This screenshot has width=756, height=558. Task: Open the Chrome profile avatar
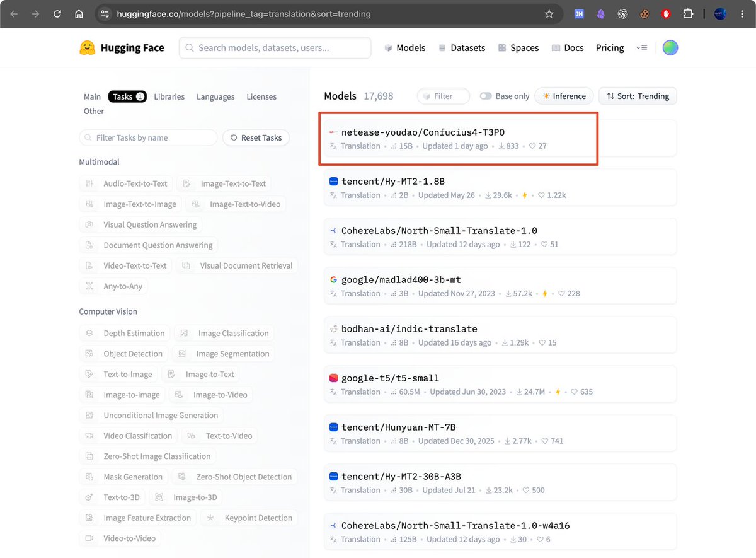[721, 14]
